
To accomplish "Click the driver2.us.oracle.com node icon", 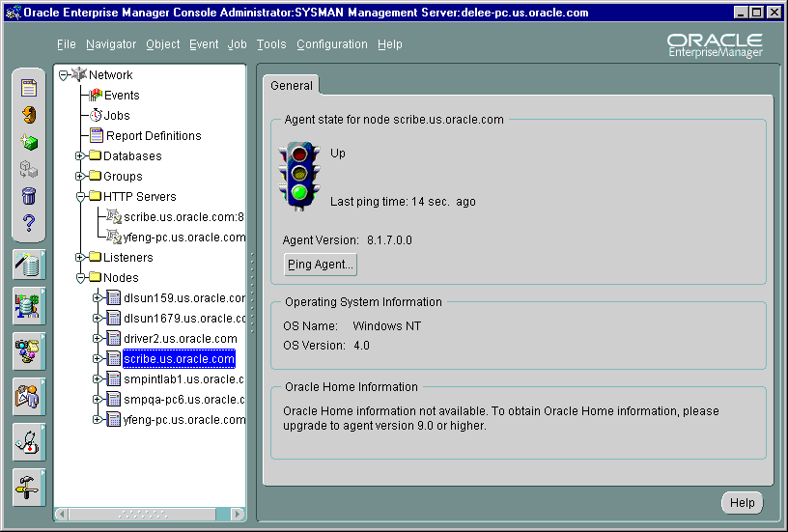I will [114, 339].
